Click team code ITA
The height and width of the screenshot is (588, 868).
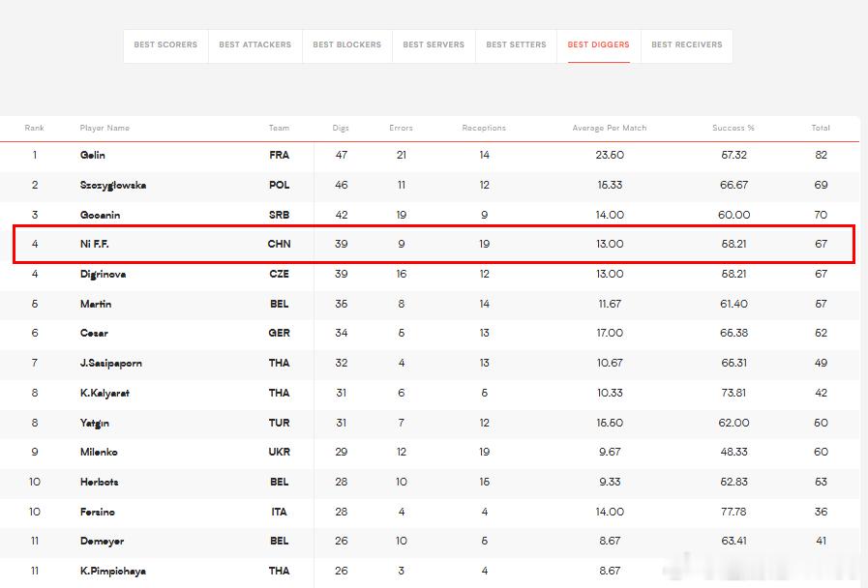279,512
